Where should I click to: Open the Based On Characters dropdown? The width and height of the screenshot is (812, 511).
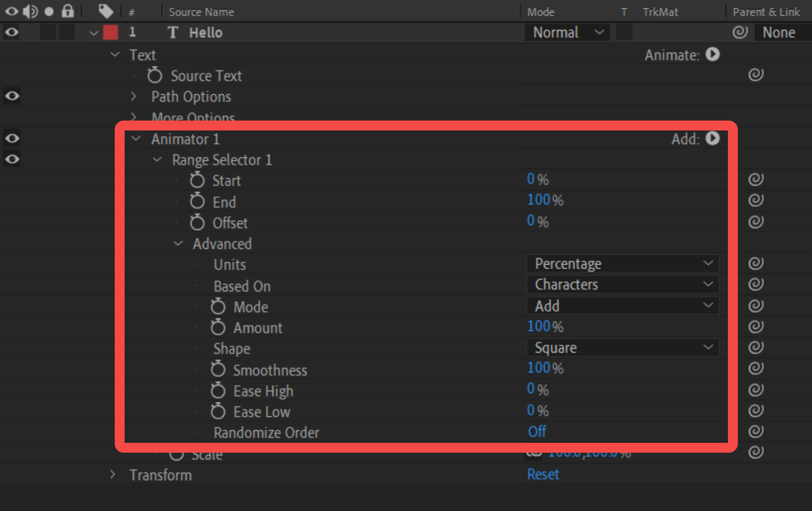[622, 284]
